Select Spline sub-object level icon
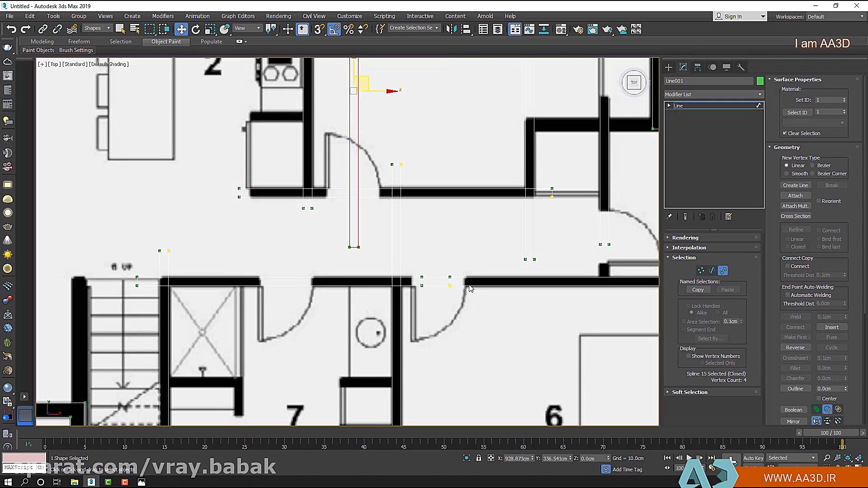The width and height of the screenshot is (868, 488). pos(723,271)
